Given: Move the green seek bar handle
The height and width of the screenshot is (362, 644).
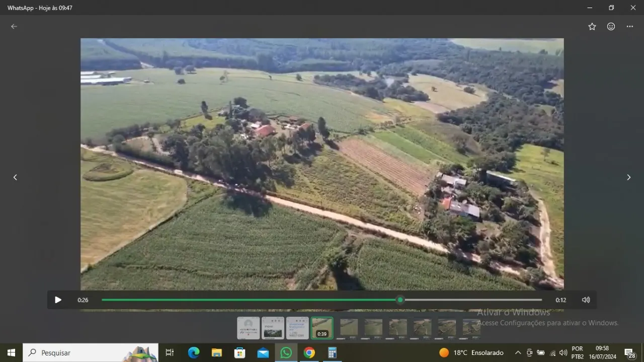Looking at the screenshot, I should (400, 300).
